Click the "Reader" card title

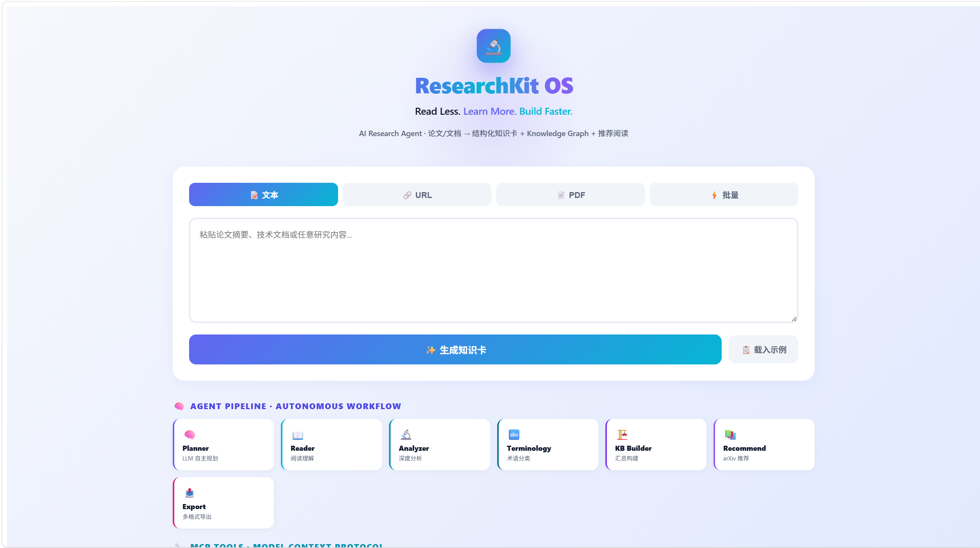303,448
